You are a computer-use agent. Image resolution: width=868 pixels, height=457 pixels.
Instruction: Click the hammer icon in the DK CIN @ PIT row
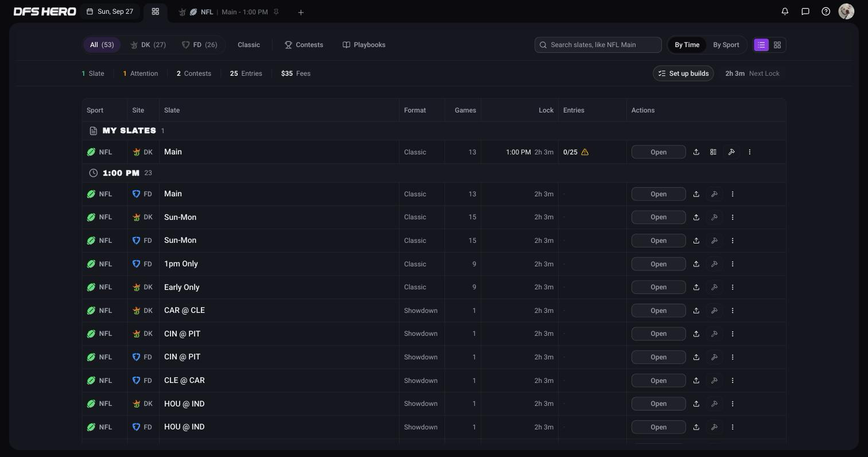pyautogui.click(x=714, y=334)
